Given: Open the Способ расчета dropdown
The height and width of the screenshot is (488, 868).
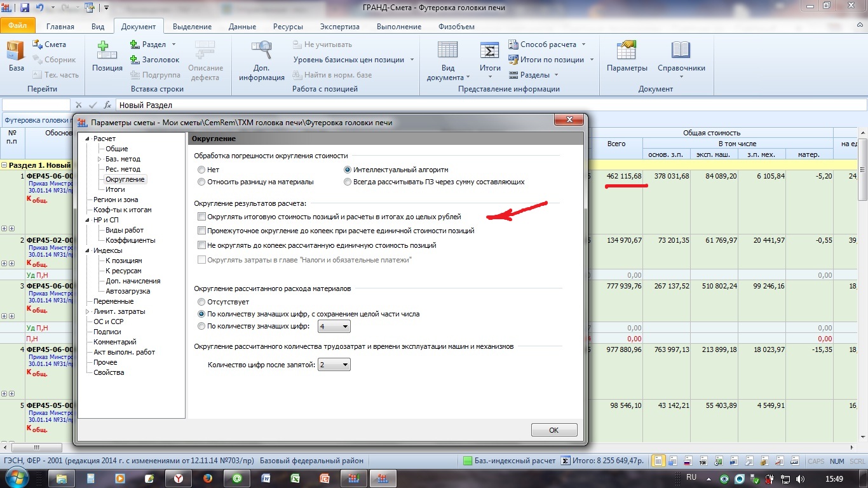Looking at the screenshot, I should 547,44.
